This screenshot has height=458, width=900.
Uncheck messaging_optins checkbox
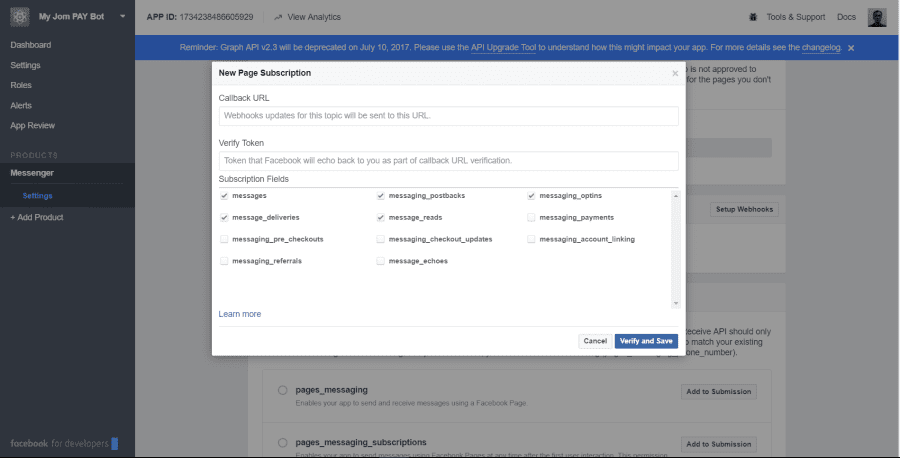pos(531,196)
